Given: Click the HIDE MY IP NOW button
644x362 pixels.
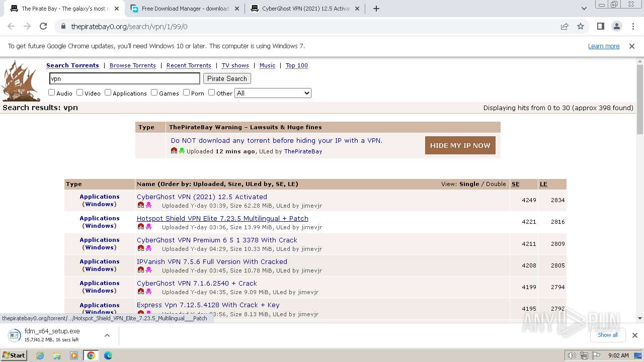Looking at the screenshot, I should tap(460, 145).
